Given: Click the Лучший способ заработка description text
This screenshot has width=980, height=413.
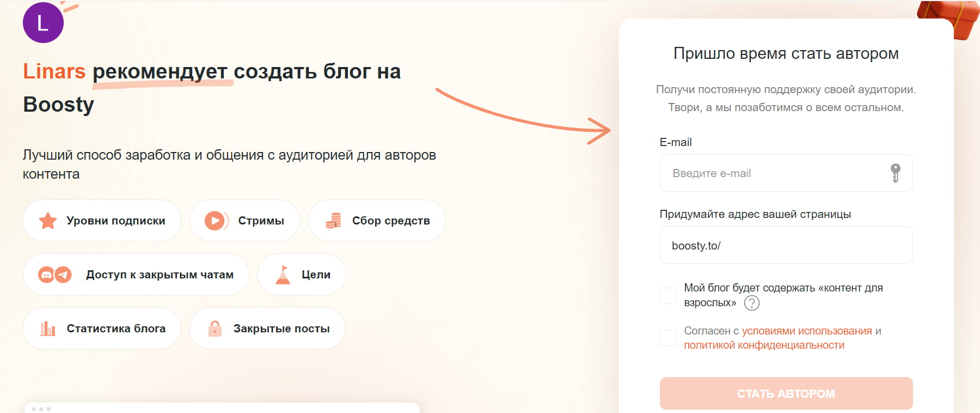Looking at the screenshot, I should click(x=229, y=165).
